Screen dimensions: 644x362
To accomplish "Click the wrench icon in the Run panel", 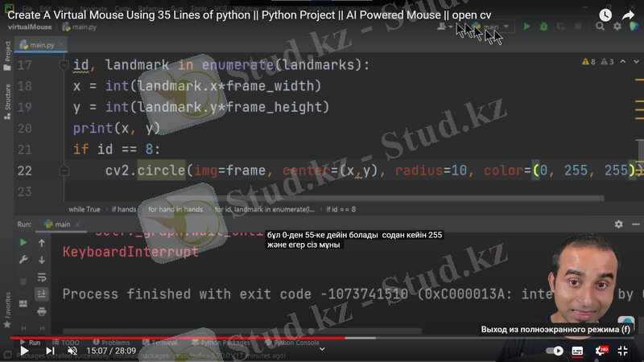I will point(23,260).
